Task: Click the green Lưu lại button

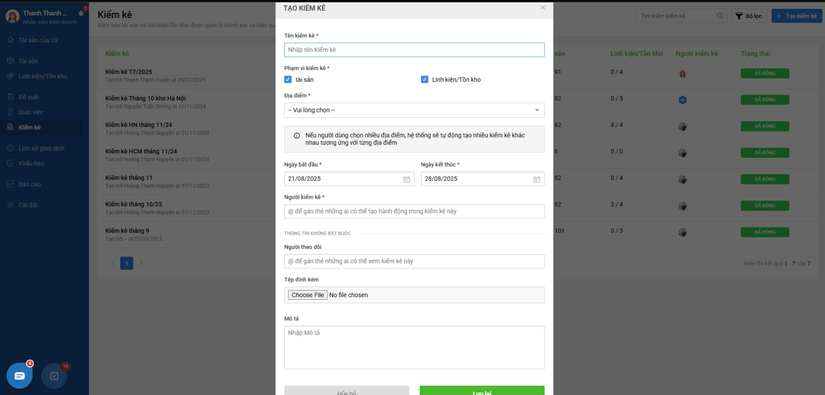Action: click(482, 390)
